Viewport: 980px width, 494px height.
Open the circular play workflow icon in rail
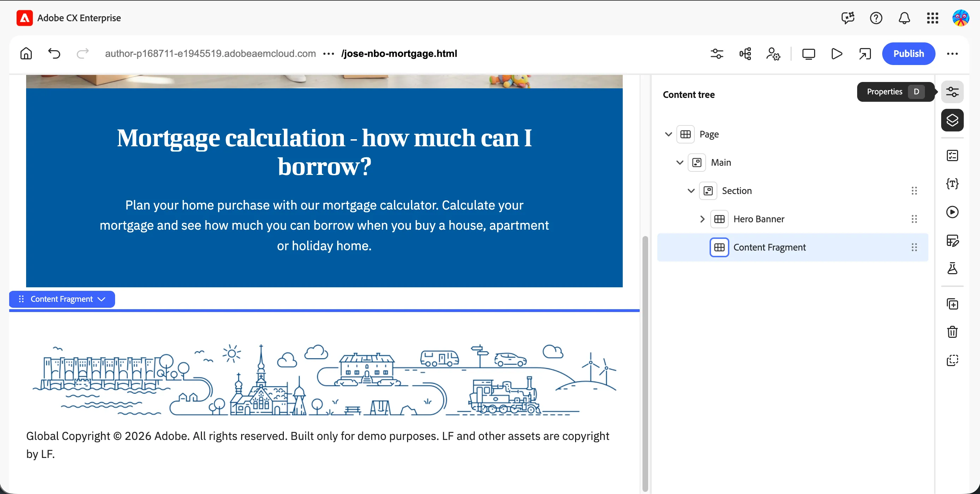(952, 212)
